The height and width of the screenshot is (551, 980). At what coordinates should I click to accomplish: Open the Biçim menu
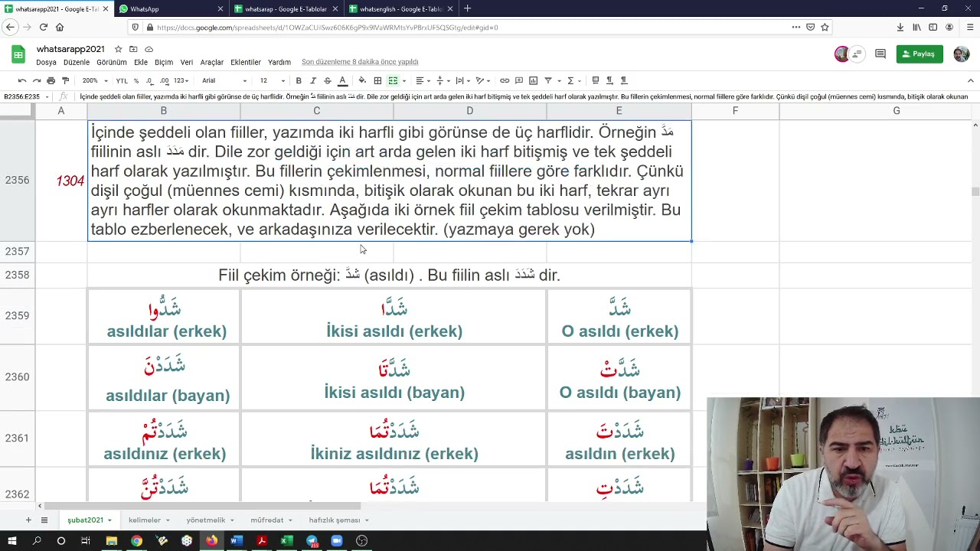click(x=164, y=62)
